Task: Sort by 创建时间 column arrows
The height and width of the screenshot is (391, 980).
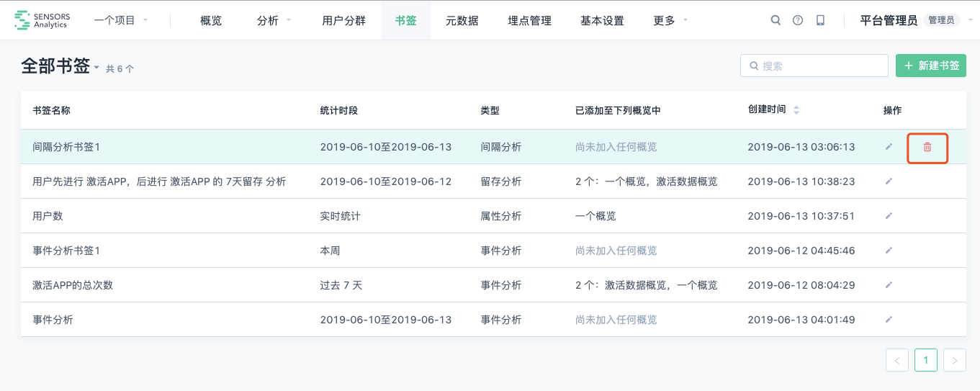Action: (796, 110)
